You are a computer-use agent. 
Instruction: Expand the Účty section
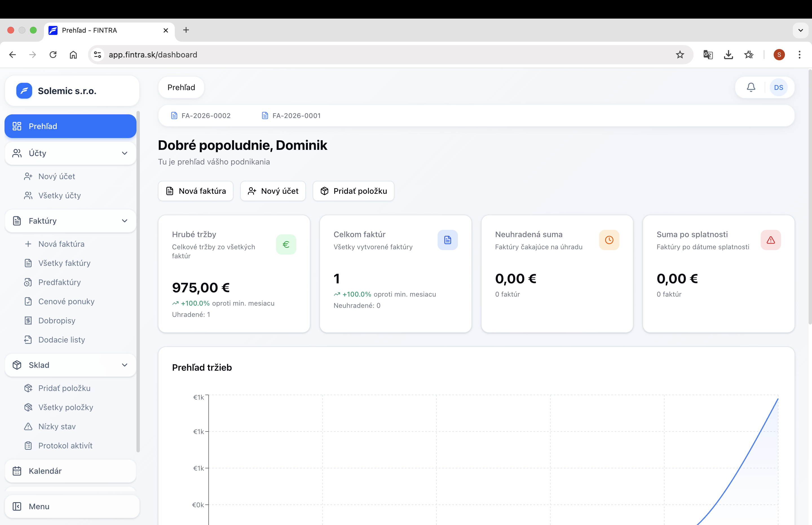(125, 154)
